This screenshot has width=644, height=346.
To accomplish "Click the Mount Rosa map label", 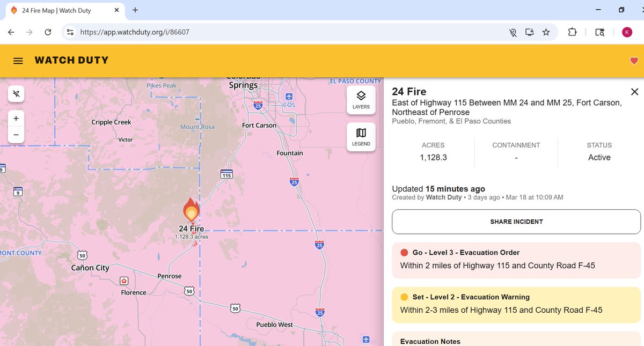I will pyautogui.click(x=197, y=127).
